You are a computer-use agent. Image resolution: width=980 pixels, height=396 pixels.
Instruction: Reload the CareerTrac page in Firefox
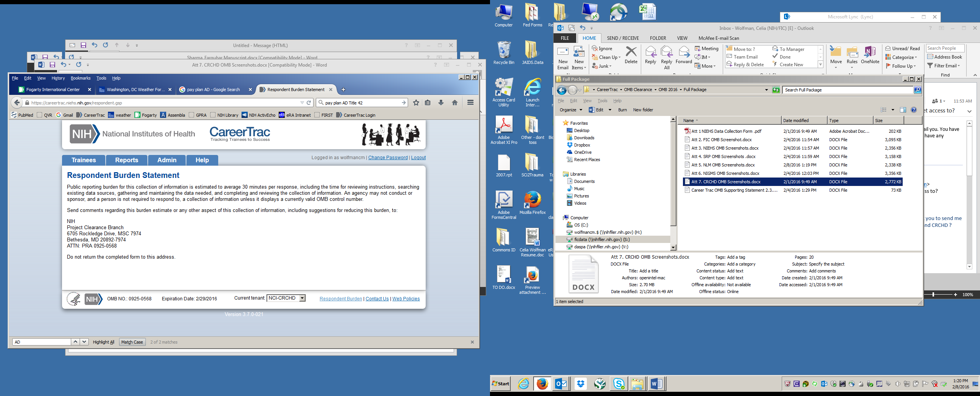[309, 103]
